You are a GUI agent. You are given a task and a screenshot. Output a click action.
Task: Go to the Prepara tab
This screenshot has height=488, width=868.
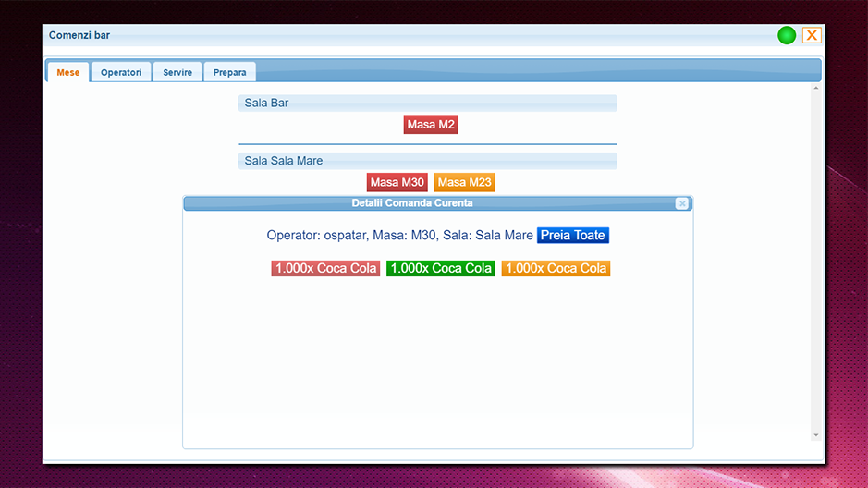pyautogui.click(x=229, y=72)
